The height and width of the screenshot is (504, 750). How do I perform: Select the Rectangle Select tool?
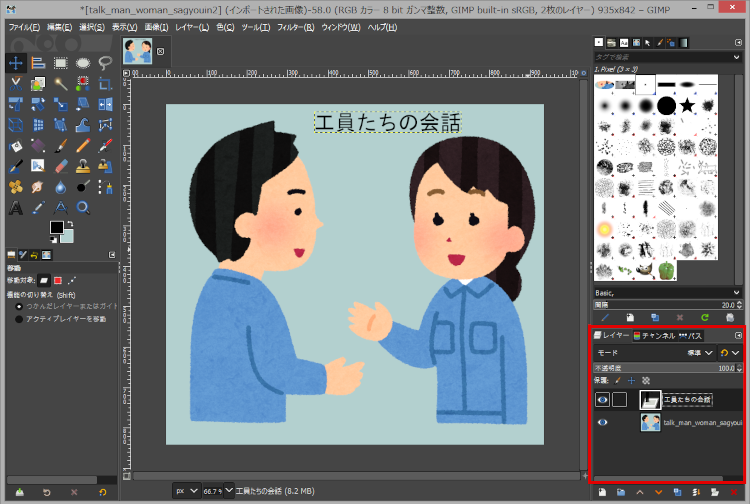coord(60,62)
